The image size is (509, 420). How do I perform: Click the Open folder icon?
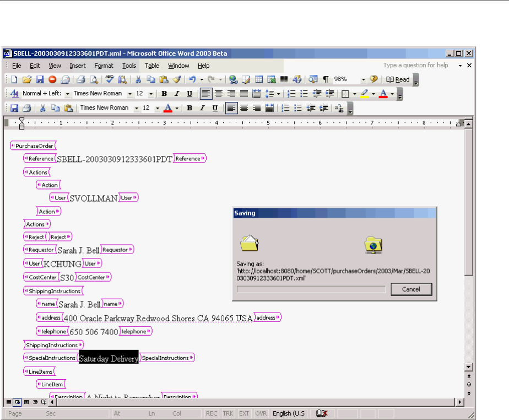click(27, 79)
